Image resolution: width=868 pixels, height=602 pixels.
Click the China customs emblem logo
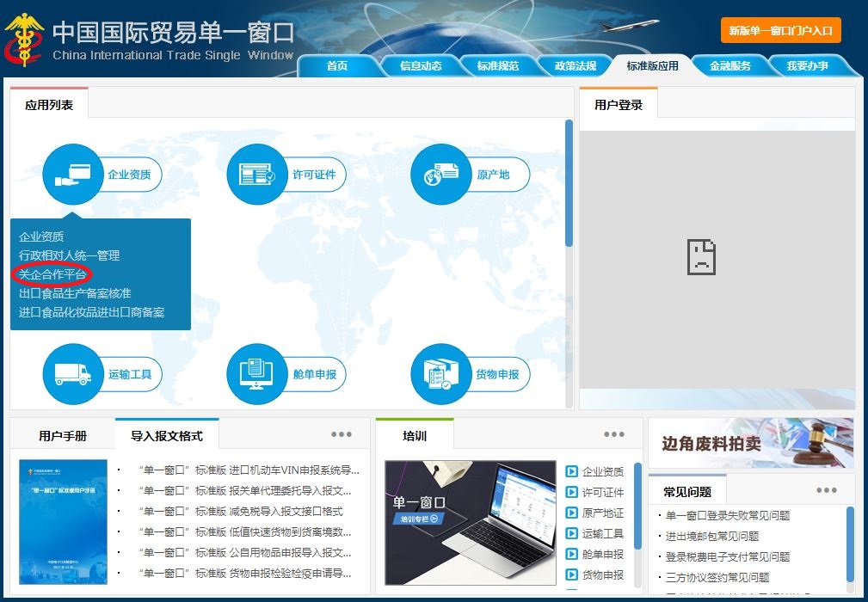(23, 40)
